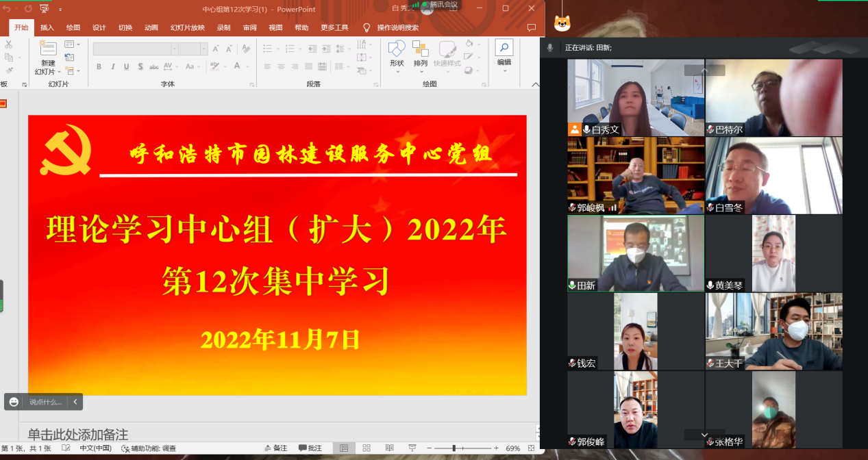Click the Tell Me search (操作说明搜索) box
Viewport: 868px width, 460px height.
point(397,27)
